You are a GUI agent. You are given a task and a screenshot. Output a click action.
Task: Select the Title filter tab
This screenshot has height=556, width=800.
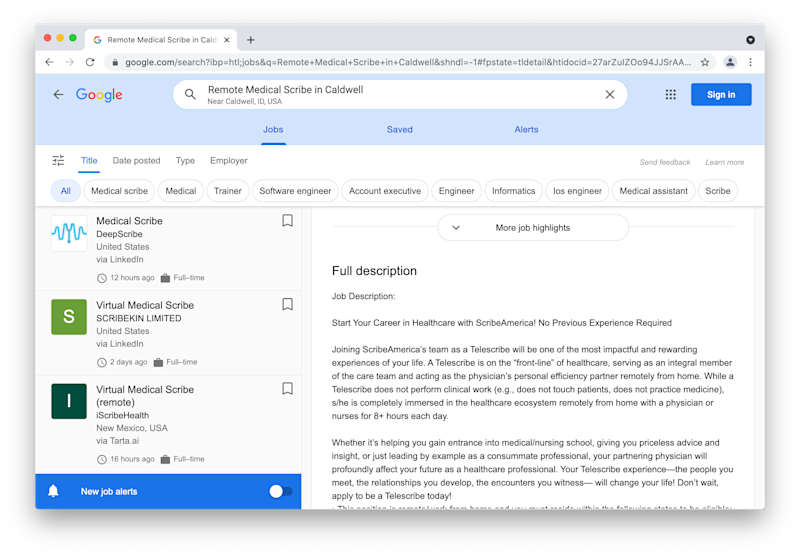pyautogui.click(x=89, y=161)
